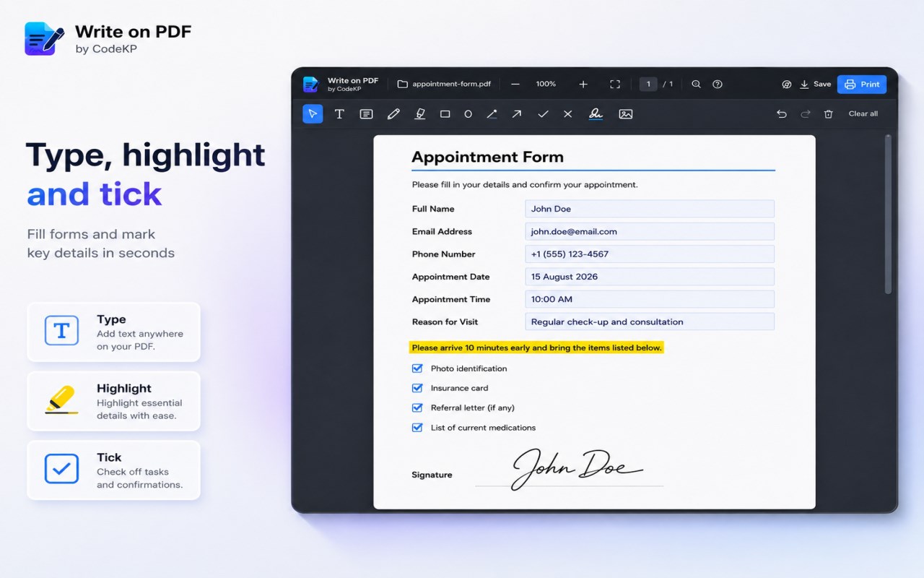Screen dimensions: 924x578
Task: Toggle fullscreen fit view
Action: [x=615, y=85]
